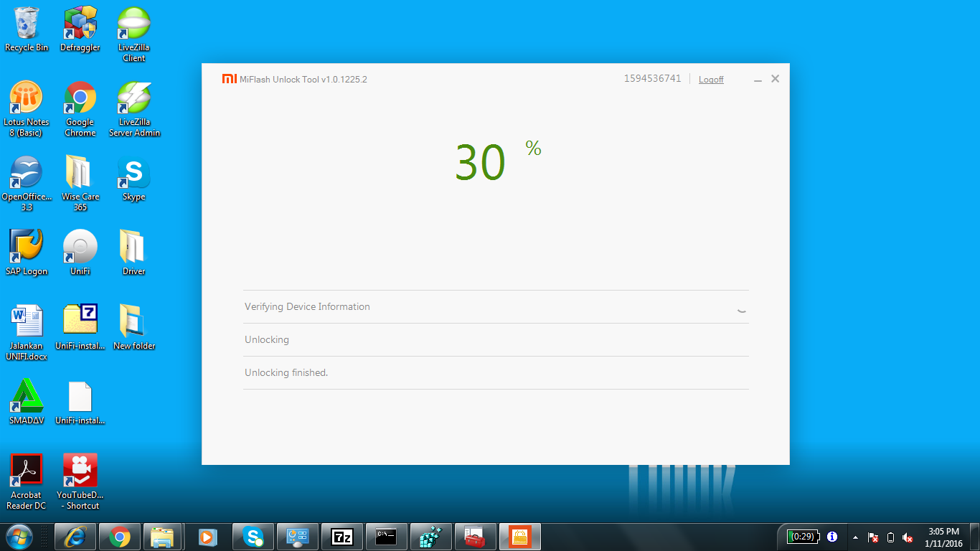
Task: Launch Acrobat Reader DC from the desktop
Action: click(x=27, y=482)
